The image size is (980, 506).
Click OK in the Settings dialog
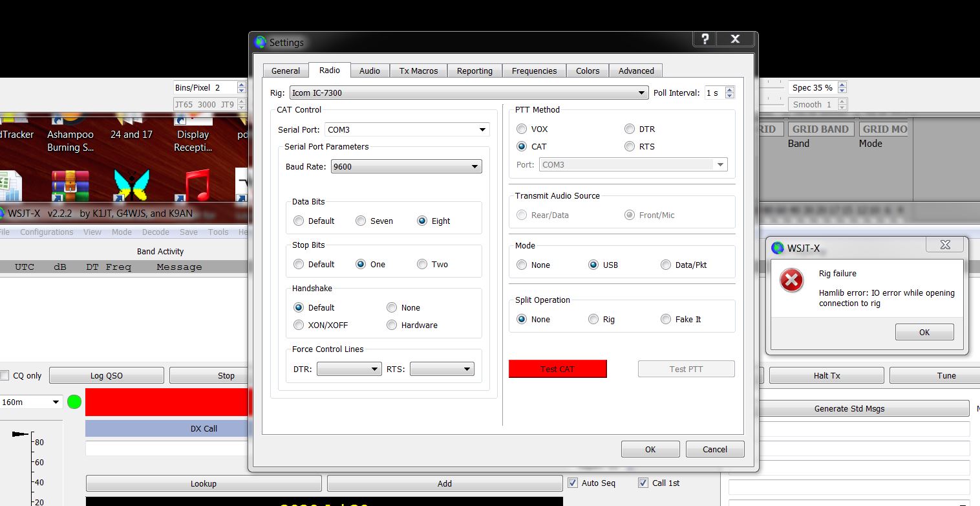[x=650, y=449]
